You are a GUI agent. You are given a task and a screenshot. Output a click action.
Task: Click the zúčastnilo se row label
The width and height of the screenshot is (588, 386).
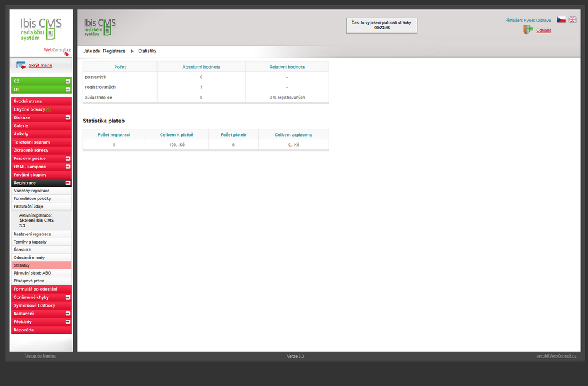[98, 98]
